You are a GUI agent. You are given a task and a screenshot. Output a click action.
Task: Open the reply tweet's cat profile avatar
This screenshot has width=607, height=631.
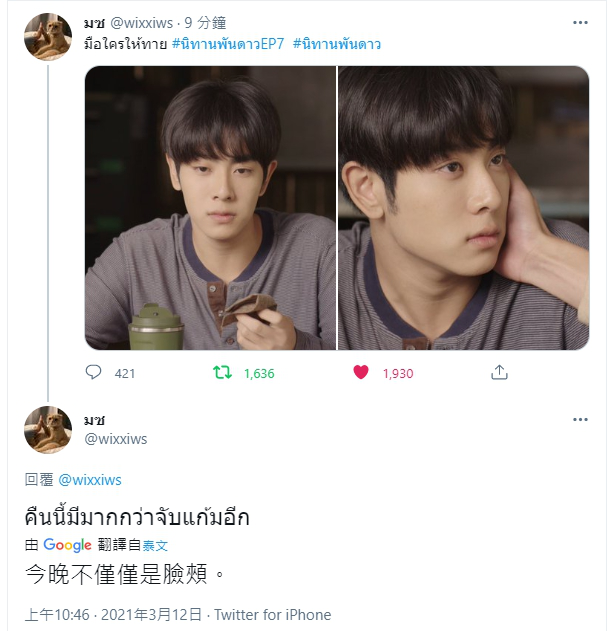pyautogui.click(x=48, y=430)
